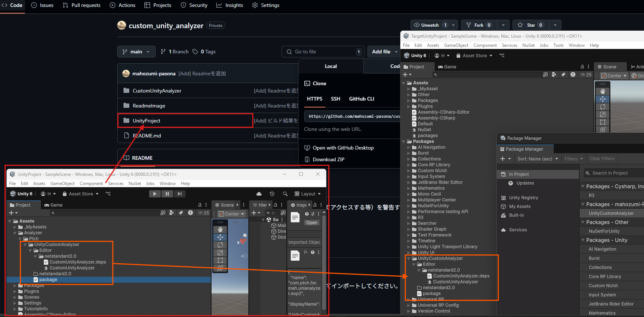Open the main branch dropdown on GitHub
The image size is (644, 317).
[136, 52]
